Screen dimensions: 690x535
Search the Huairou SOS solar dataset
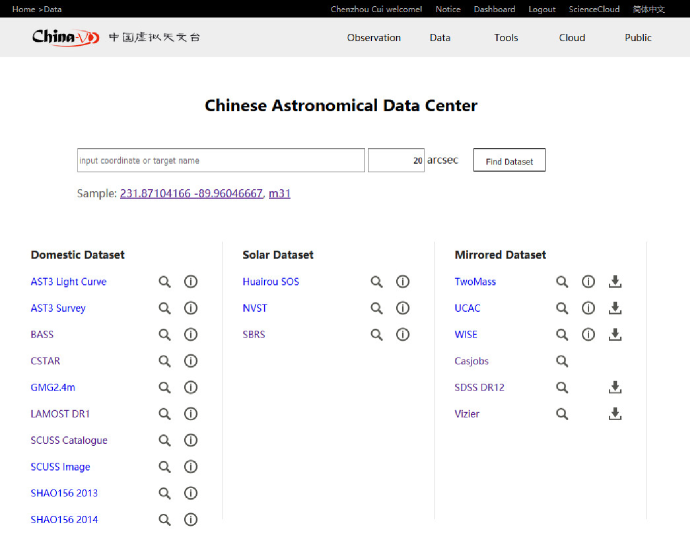click(x=377, y=282)
